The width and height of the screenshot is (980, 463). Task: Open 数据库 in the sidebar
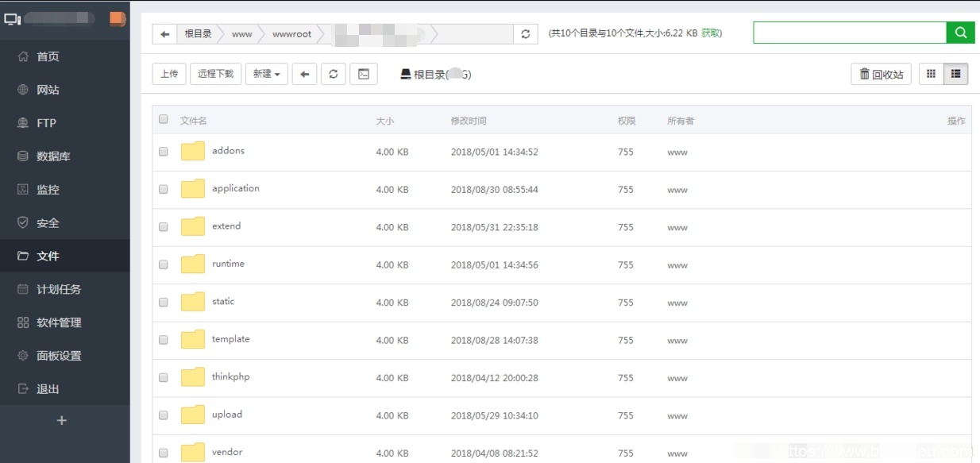coord(65,156)
